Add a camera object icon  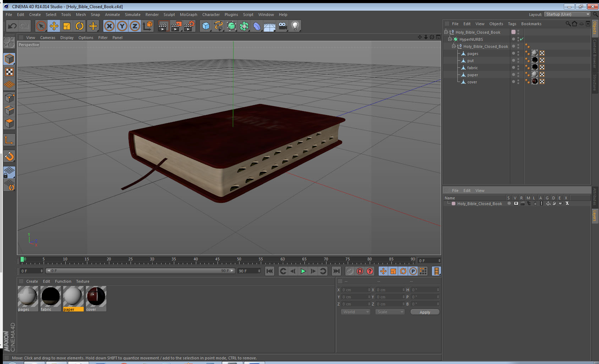tap(282, 26)
